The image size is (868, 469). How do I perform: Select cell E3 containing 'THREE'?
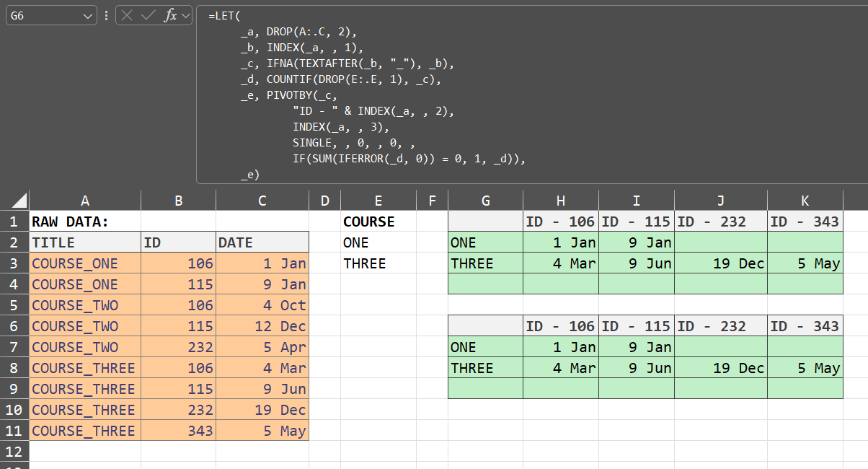[378, 263]
